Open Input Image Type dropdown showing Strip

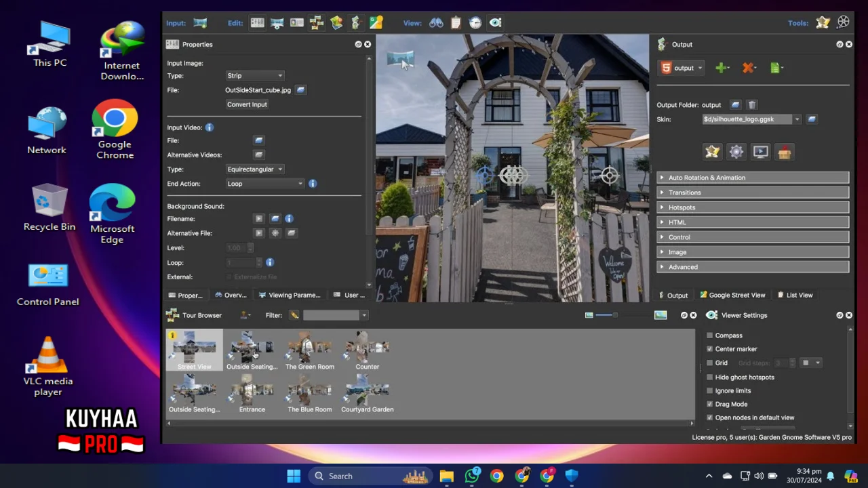(255, 76)
